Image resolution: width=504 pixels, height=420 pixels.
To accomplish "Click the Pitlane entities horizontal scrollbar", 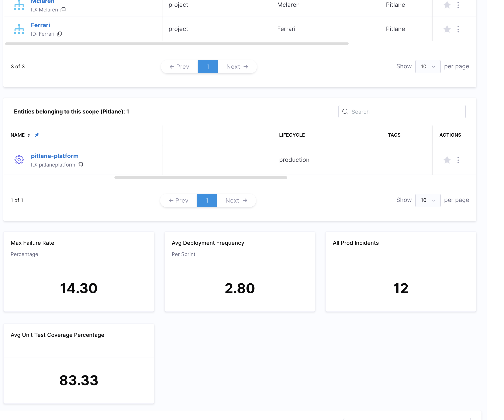I will (x=201, y=178).
